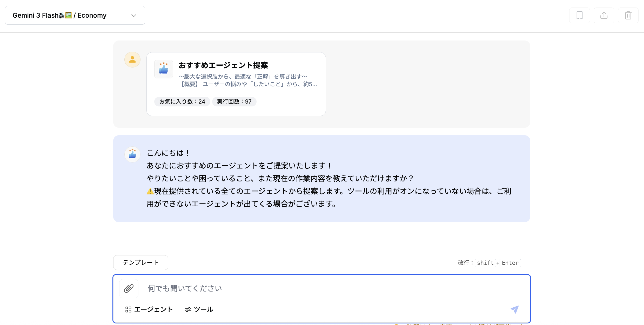644x325 pixels.
Task: Click the テンプレート button
Action: click(141, 262)
